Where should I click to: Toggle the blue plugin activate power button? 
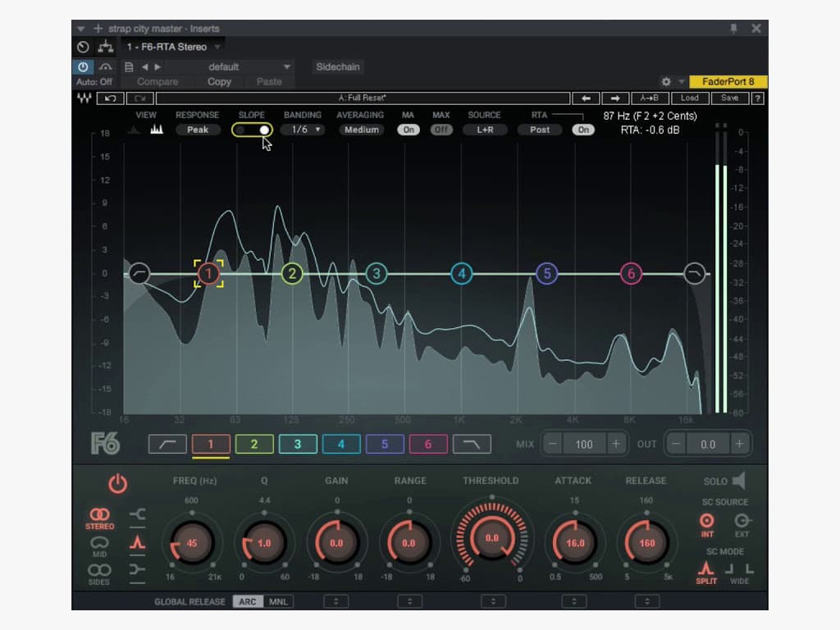83,67
